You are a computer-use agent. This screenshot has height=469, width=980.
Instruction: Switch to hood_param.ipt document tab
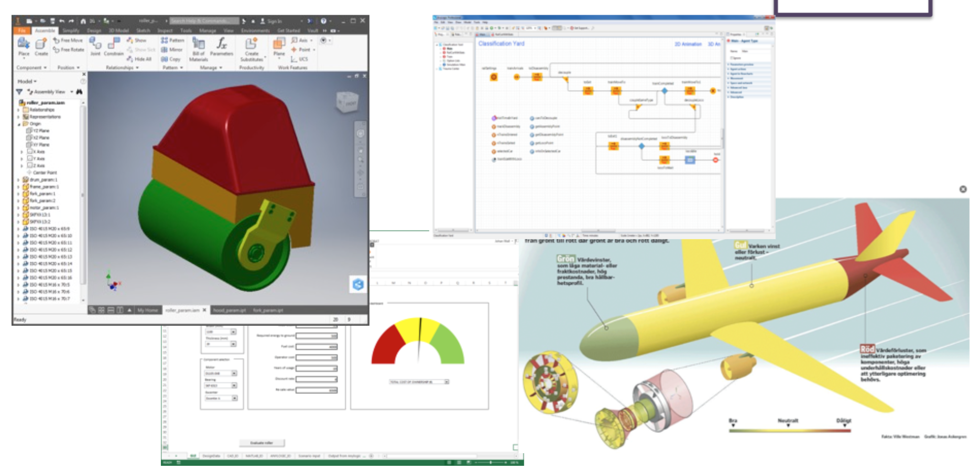click(230, 310)
